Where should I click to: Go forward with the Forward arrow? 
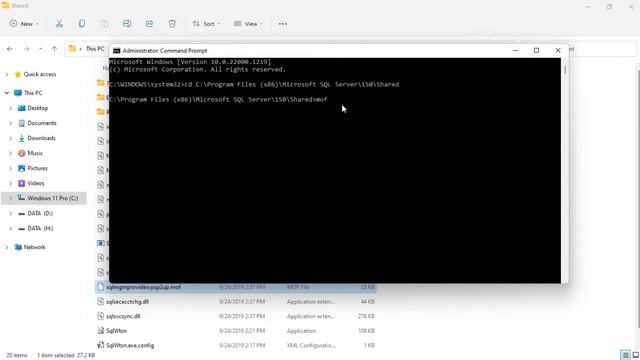27,49
